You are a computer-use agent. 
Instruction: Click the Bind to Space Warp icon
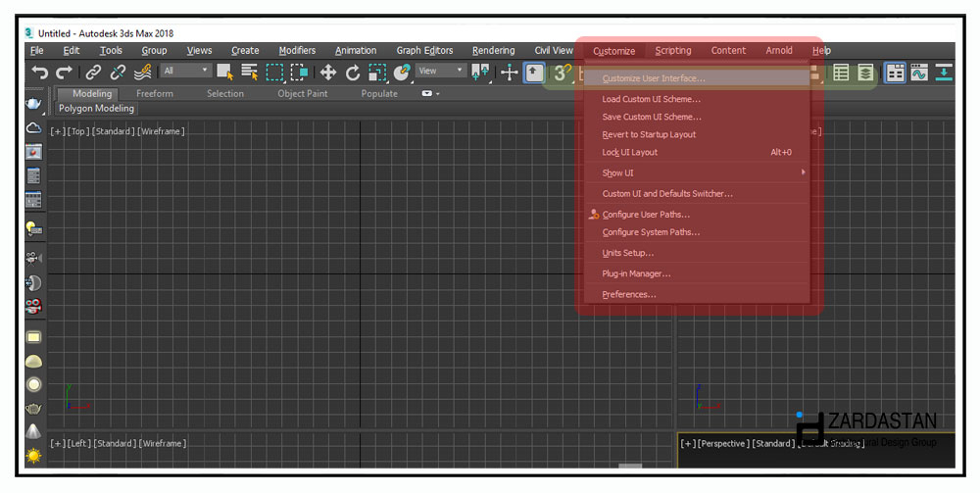(142, 72)
